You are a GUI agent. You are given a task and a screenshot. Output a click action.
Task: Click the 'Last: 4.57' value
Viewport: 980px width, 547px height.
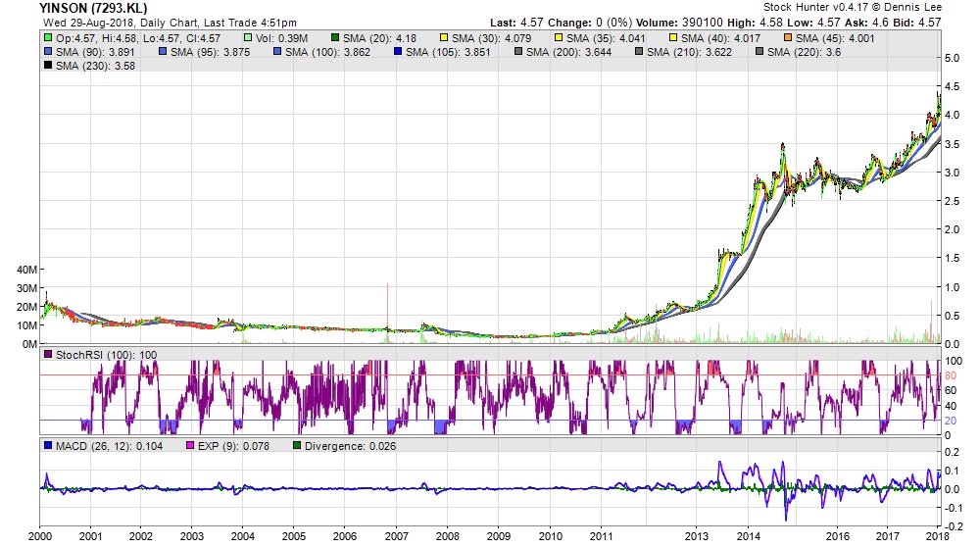point(516,23)
